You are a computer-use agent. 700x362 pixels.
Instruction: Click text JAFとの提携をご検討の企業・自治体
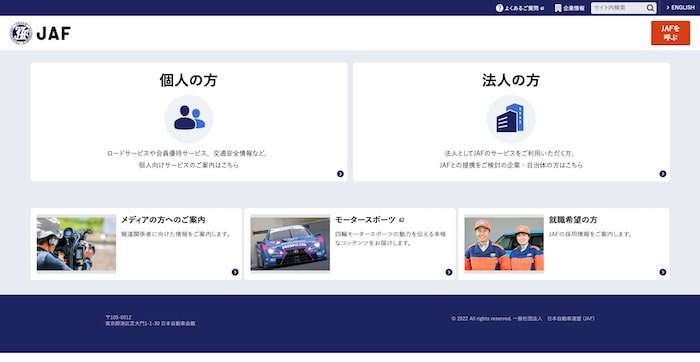pos(511,165)
